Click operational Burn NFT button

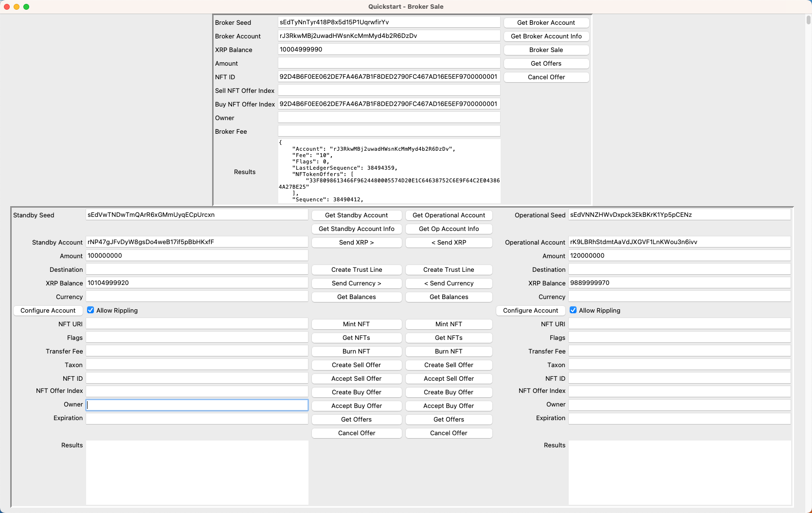tap(449, 352)
